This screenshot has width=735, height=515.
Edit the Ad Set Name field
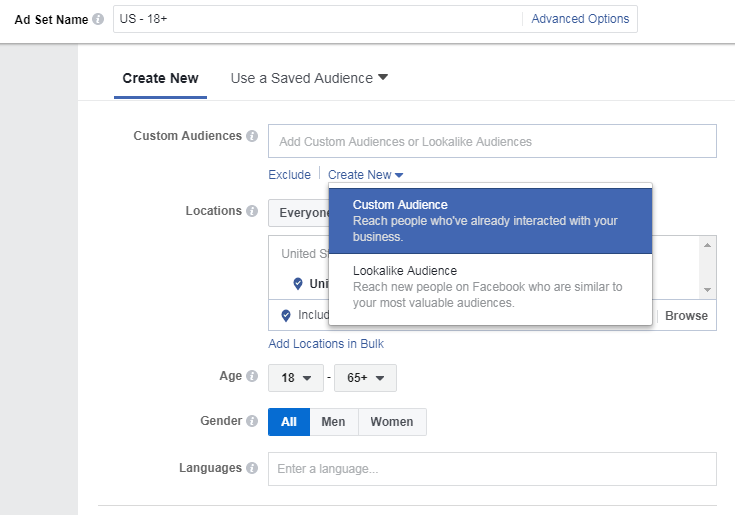click(318, 19)
